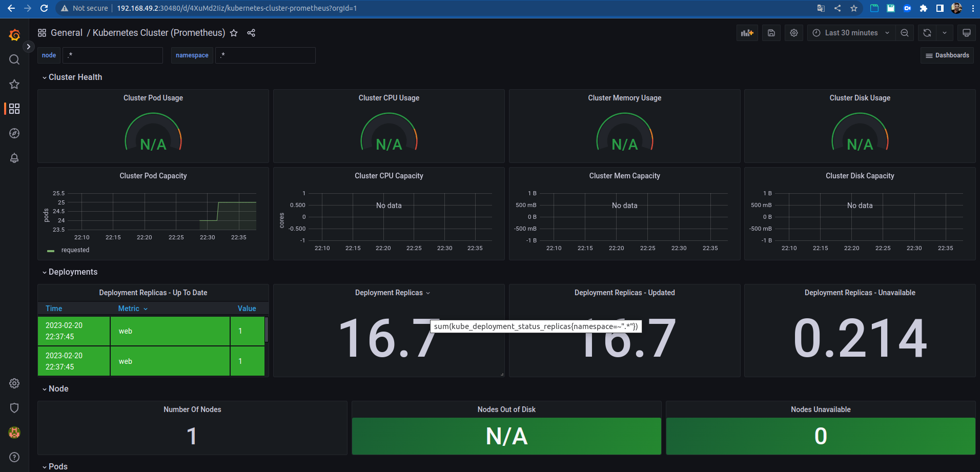980x472 pixels.
Task: Open Configuration gear in sidebar
Action: click(14, 383)
